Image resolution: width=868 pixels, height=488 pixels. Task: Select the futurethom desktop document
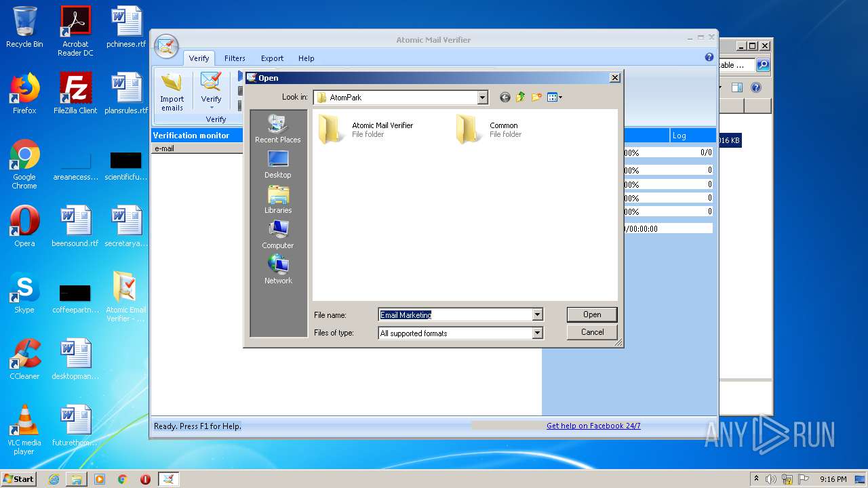(75, 426)
